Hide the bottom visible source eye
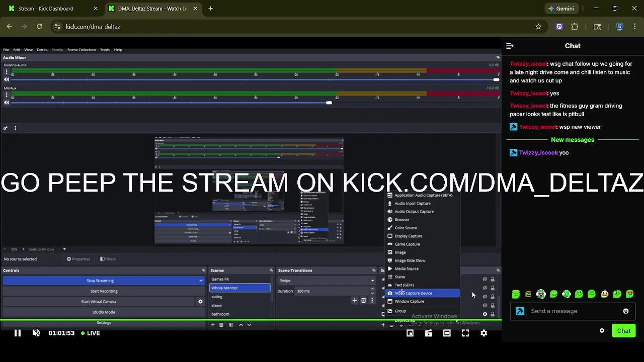Screen dimensions: 644x362 [x=485, y=314]
